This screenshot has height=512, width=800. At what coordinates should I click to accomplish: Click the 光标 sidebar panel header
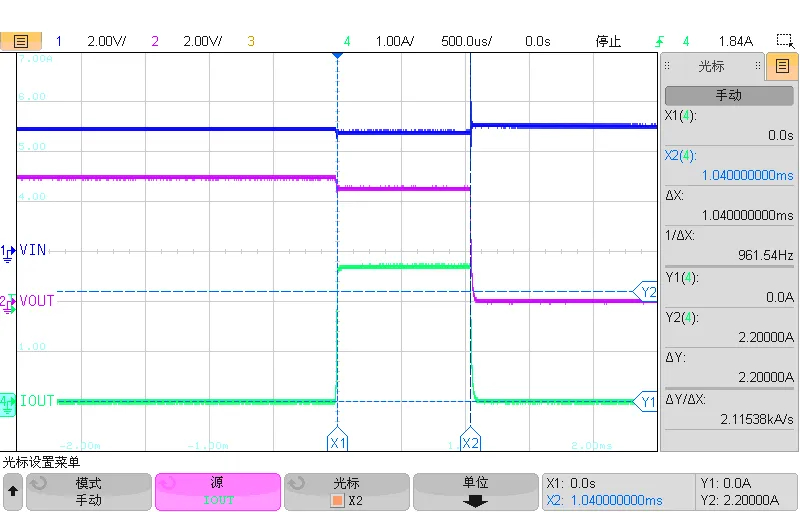711,67
